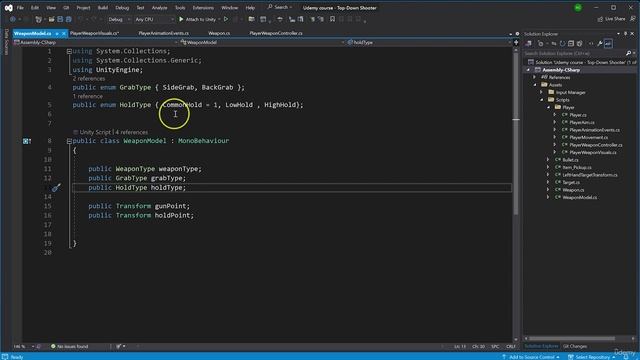Image resolution: width=640 pixels, height=360 pixels.
Task: Open the Debug menu
Action: click(122, 8)
